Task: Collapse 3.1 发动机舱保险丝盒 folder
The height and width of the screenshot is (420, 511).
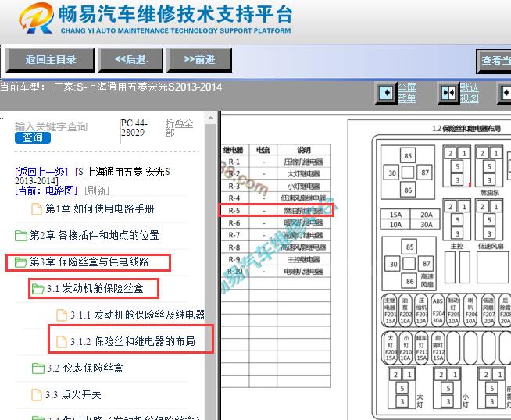Action: (95, 289)
